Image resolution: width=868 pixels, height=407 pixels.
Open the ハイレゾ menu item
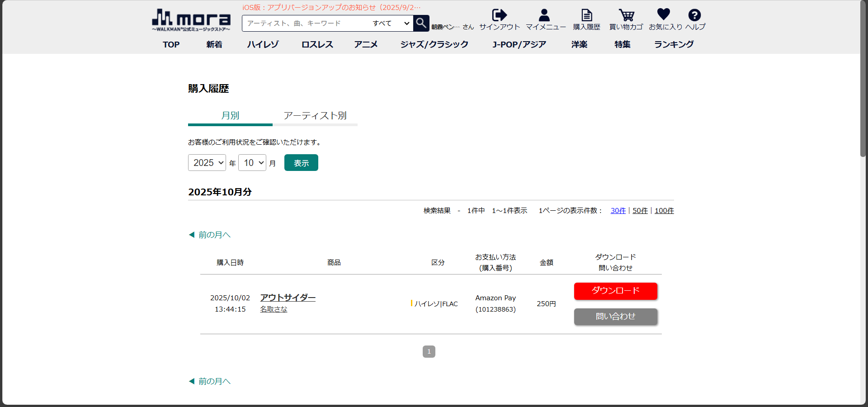263,44
